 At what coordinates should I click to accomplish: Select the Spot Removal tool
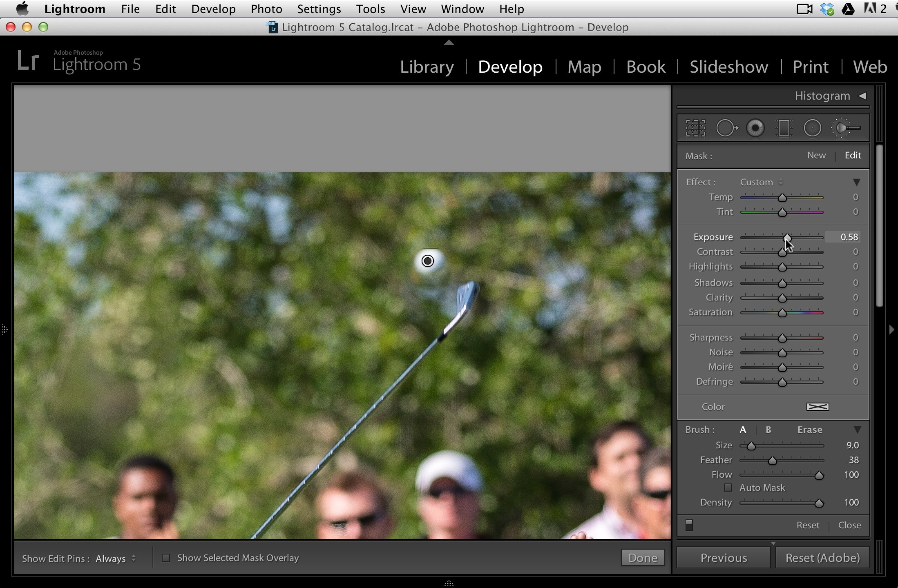coord(727,128)
